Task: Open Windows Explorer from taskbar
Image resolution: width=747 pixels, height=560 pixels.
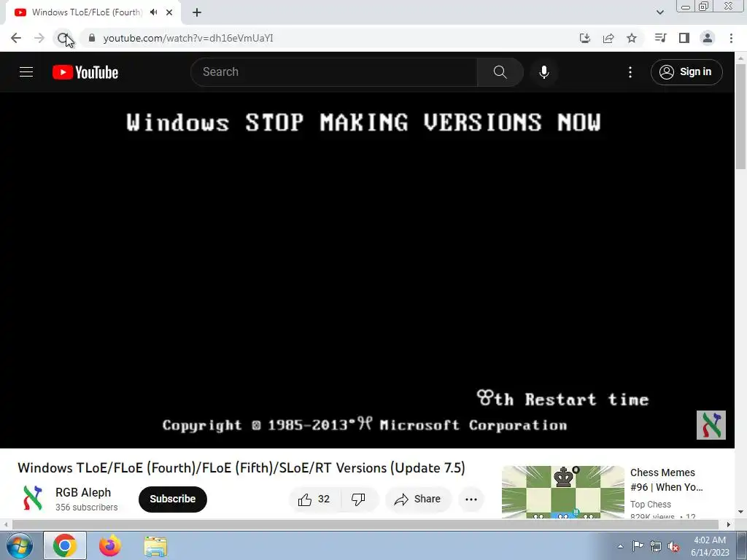Action: [155, 545]
